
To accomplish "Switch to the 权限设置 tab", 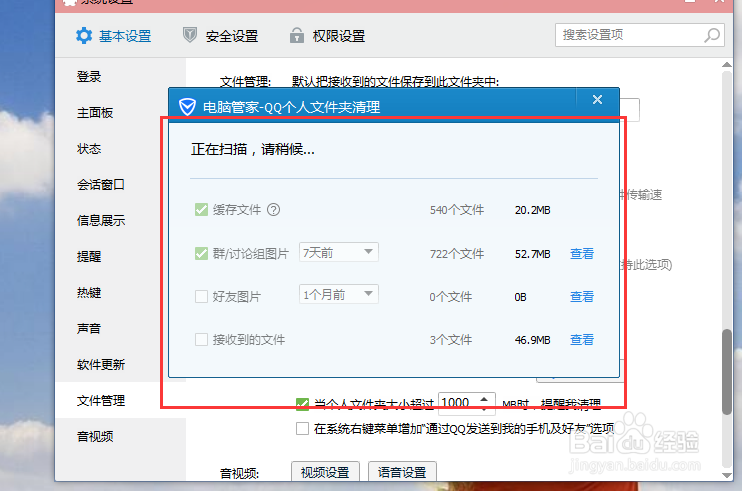I will (327, 36).
